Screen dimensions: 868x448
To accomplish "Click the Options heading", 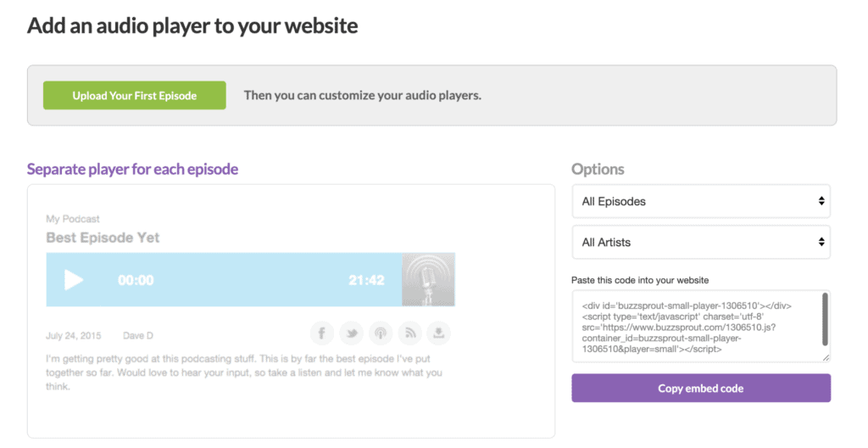I will point(598,169).
